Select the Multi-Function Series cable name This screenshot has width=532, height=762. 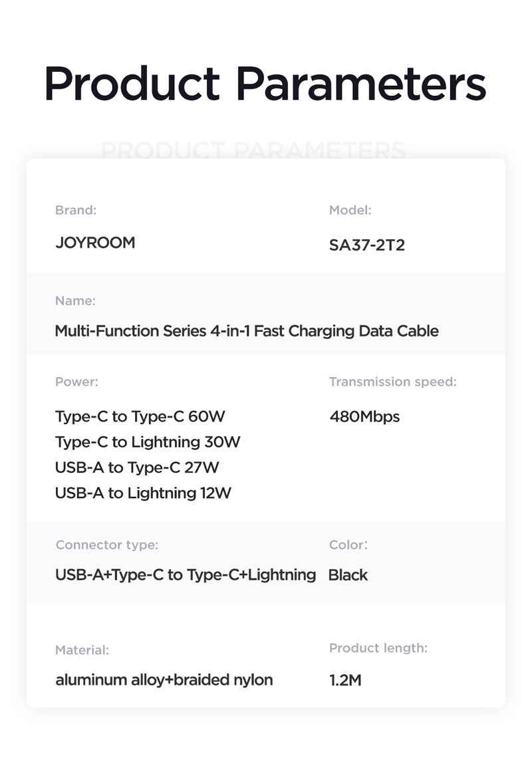pyautogui.click(x=247, y=331)
